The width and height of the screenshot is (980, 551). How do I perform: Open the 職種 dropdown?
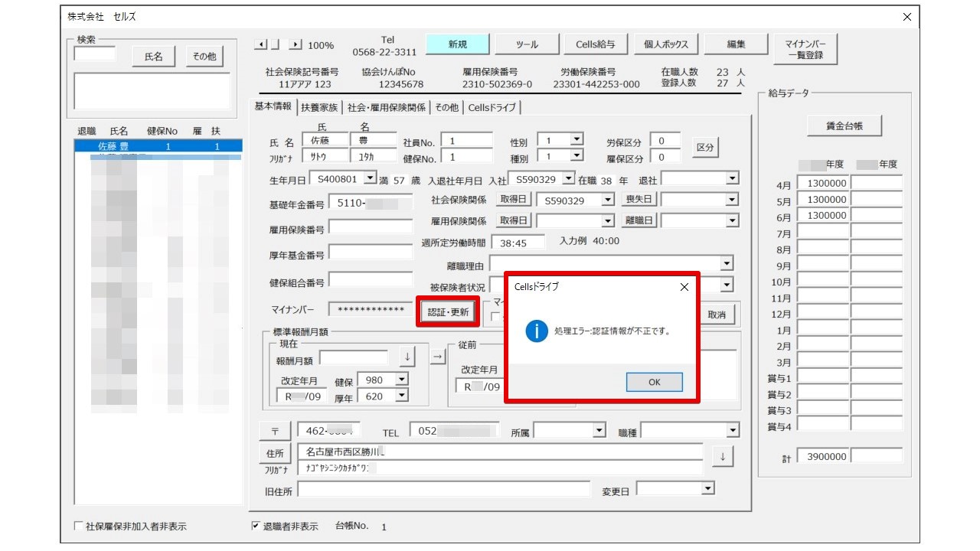pos(733,430)
